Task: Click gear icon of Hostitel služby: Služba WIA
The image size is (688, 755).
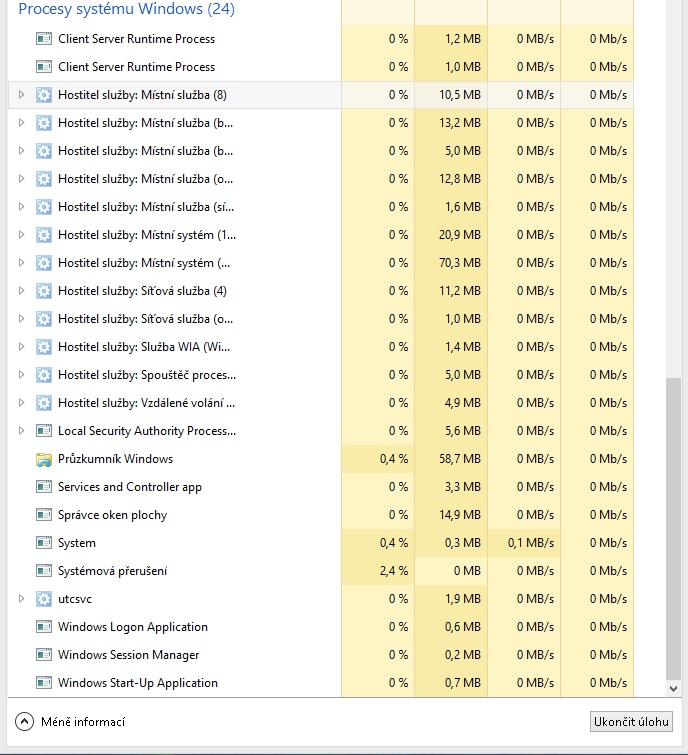Action: click(44, 347)
